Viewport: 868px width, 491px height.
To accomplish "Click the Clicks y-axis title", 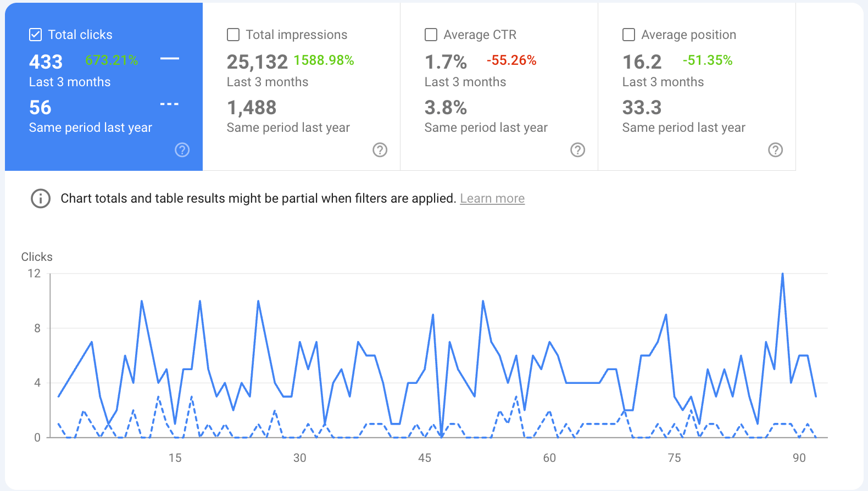I will (37, 256).
